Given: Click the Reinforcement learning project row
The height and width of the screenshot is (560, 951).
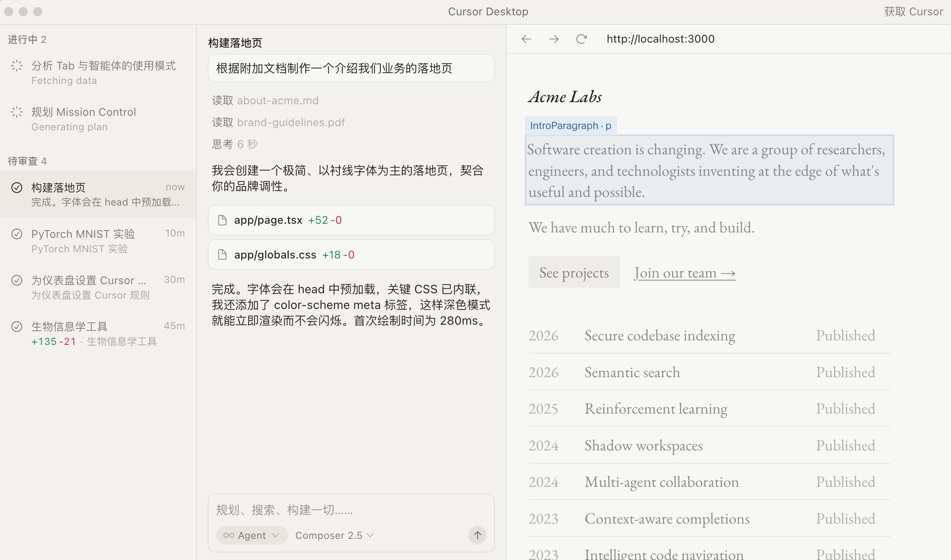Looking at the screenshot, I should click(x=709, y=409).
